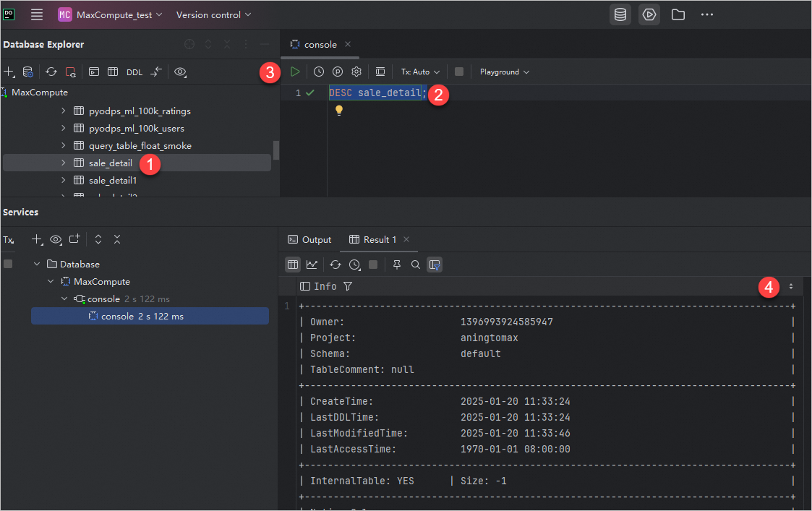Toggle the eye icon in Services toolbar
812x511 pixels.
(x=56, y=239)
